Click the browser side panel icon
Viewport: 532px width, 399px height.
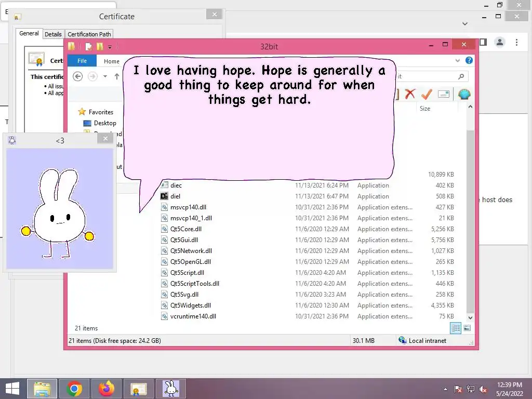click(483, 42)
